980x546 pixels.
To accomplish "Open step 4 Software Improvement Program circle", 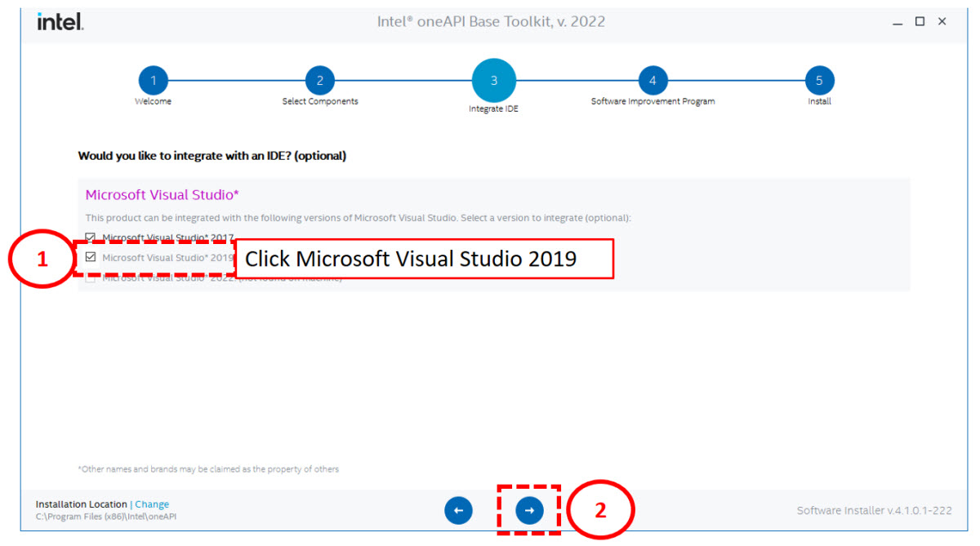I will tap(653, 80).
